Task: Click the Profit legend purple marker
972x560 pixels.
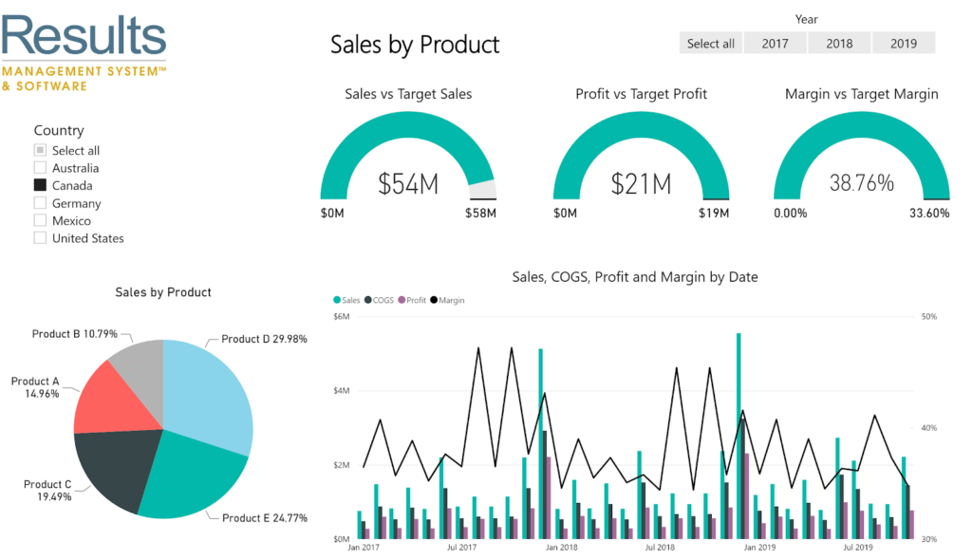Action: click(402, 300)
